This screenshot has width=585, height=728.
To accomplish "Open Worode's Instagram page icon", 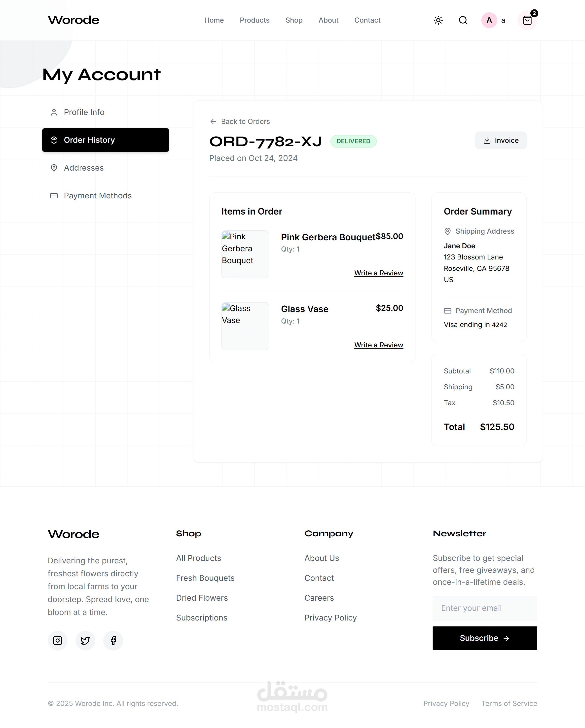I will tap(57, 640).
